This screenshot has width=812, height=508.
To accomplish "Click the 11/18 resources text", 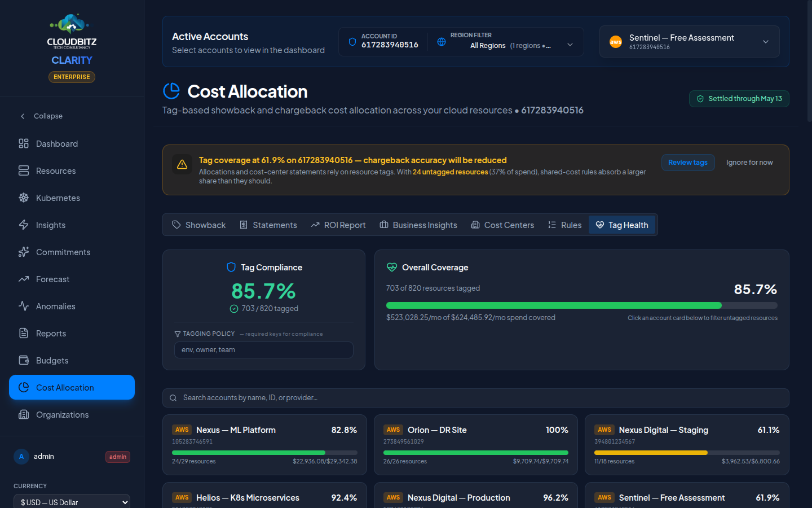I will 614,462.
